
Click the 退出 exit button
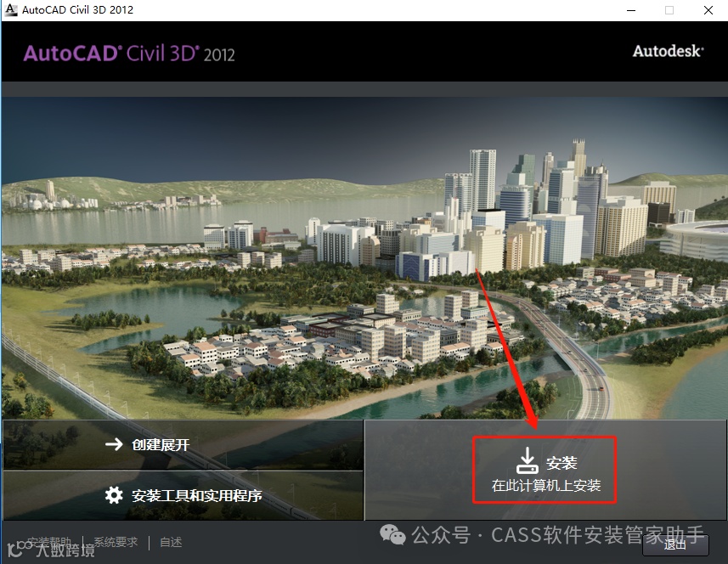(x=675, y=544)
